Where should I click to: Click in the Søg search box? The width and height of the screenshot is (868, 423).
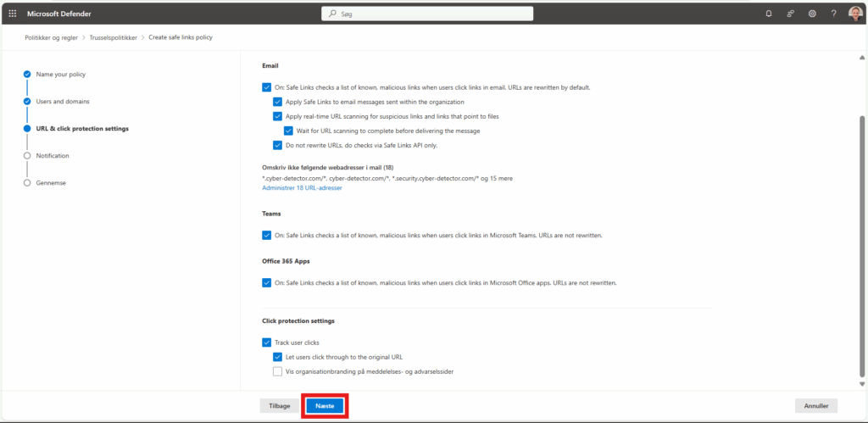pyautogui.click(x=427, y=14)
